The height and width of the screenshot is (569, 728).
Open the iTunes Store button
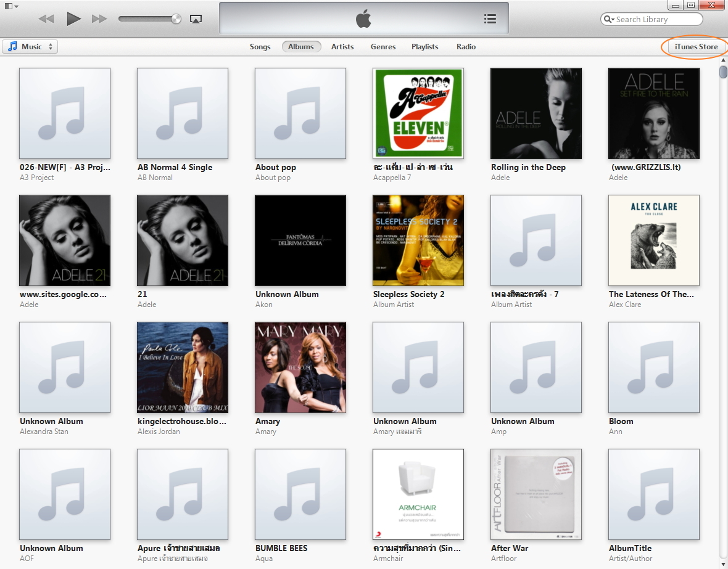(696, 47)
